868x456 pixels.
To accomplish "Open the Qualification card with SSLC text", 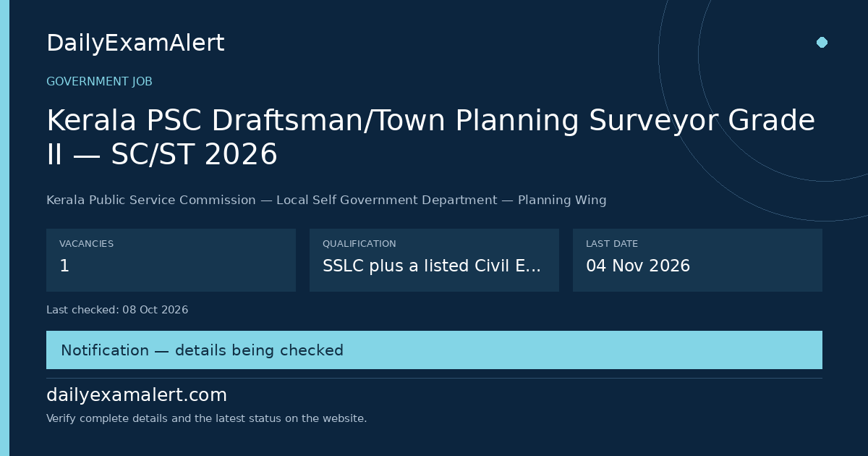I will (x=434, y=260).
